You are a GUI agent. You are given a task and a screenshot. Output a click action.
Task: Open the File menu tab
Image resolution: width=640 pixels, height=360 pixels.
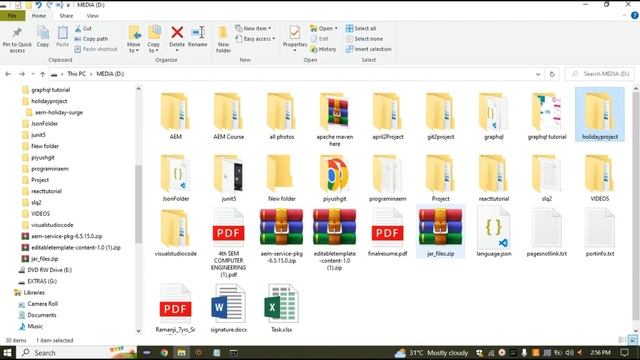coord(12,16)
